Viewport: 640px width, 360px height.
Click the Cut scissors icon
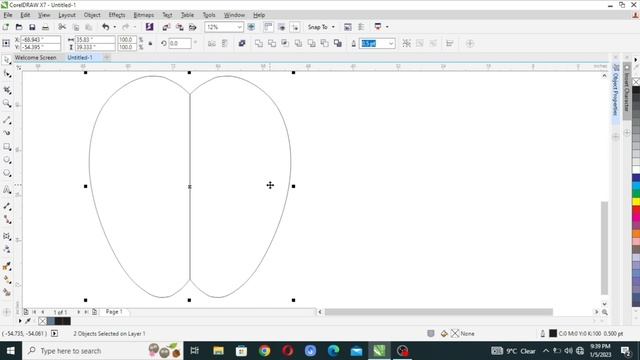click(x=62, y=27)
